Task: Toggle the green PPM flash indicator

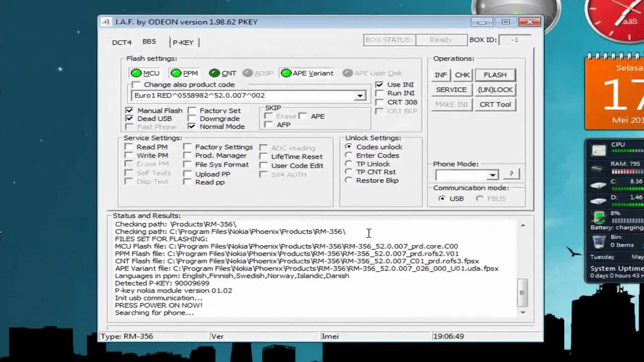Action: [x=176, y=73]
